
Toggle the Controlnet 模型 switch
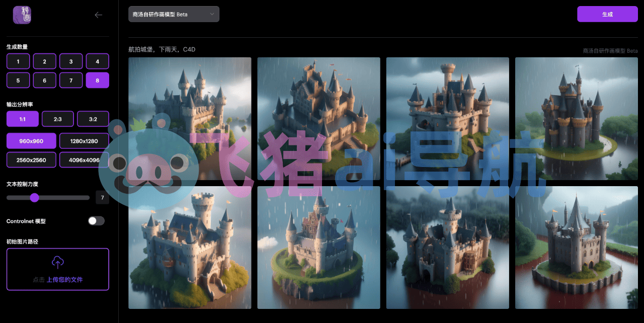coord(96,221)
